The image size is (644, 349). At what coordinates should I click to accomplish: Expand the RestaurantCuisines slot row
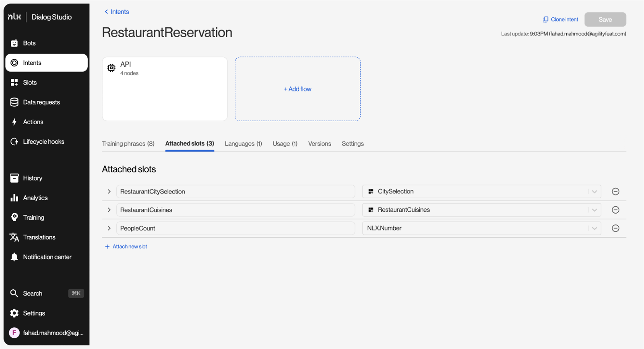click(109, 210)
